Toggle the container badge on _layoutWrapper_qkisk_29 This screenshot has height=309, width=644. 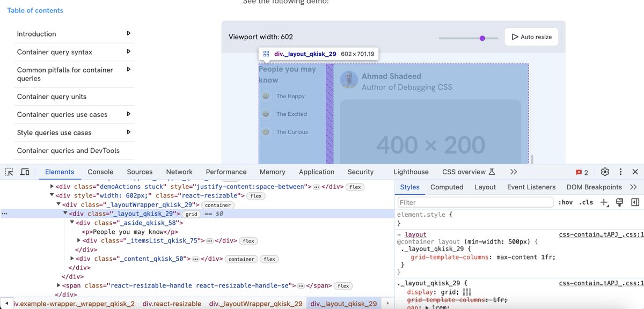coord(218,205)
